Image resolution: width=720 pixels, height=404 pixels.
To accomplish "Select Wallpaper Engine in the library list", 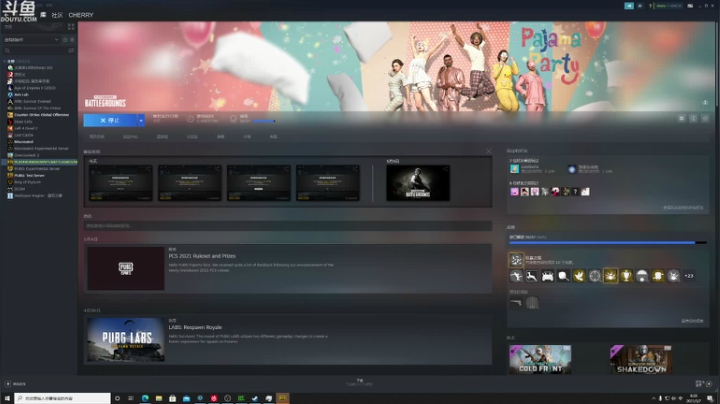I will point(38,196).
